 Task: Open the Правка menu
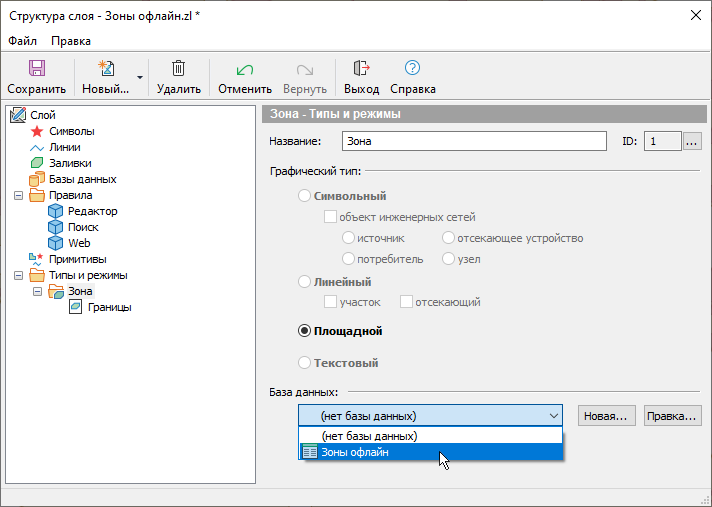[x=71, y=41]
